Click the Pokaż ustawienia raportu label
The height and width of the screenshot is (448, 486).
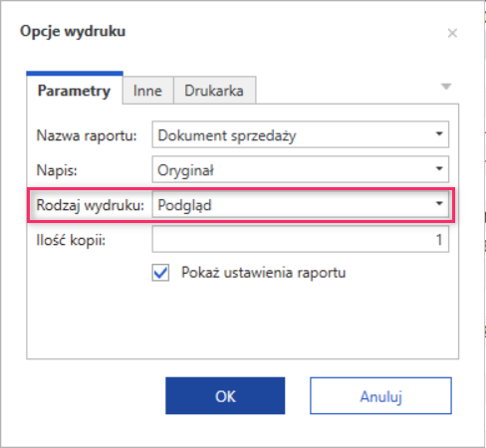pyautogui.click(x=264, y=273)
